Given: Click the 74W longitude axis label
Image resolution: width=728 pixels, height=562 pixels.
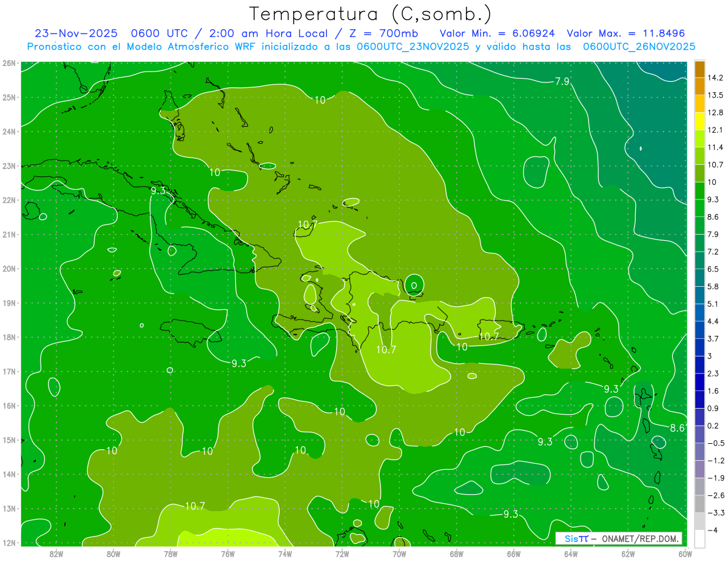Looking at the screenshot, I should point(285,554).
